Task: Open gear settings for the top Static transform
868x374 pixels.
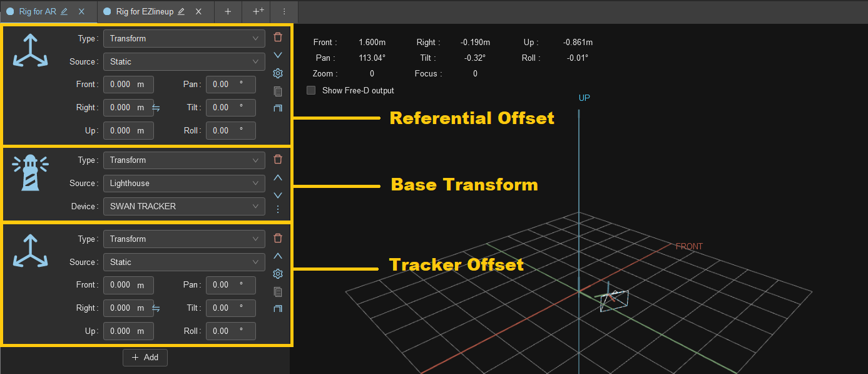Action: (278, 73)
